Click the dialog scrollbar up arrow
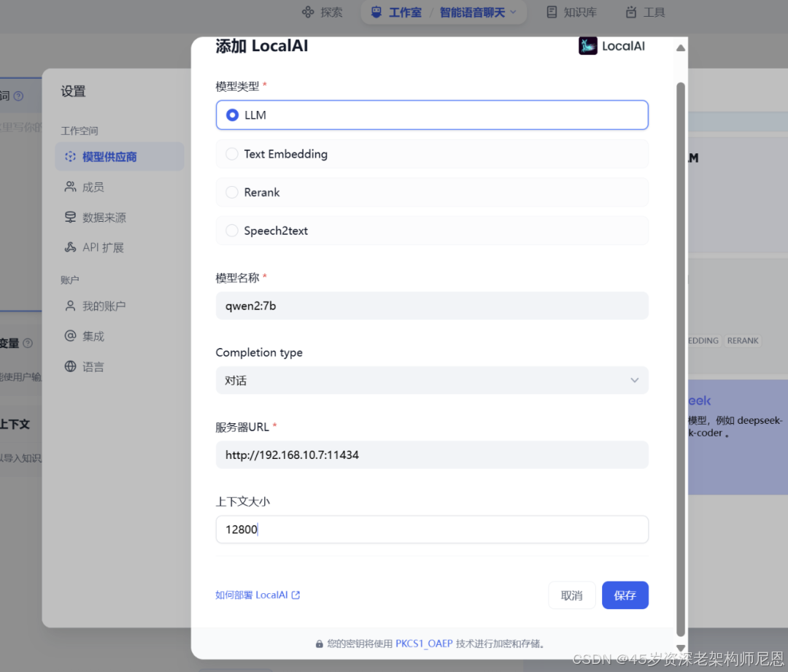The width and height of the screenshot is (788, 672). point(681,48)
